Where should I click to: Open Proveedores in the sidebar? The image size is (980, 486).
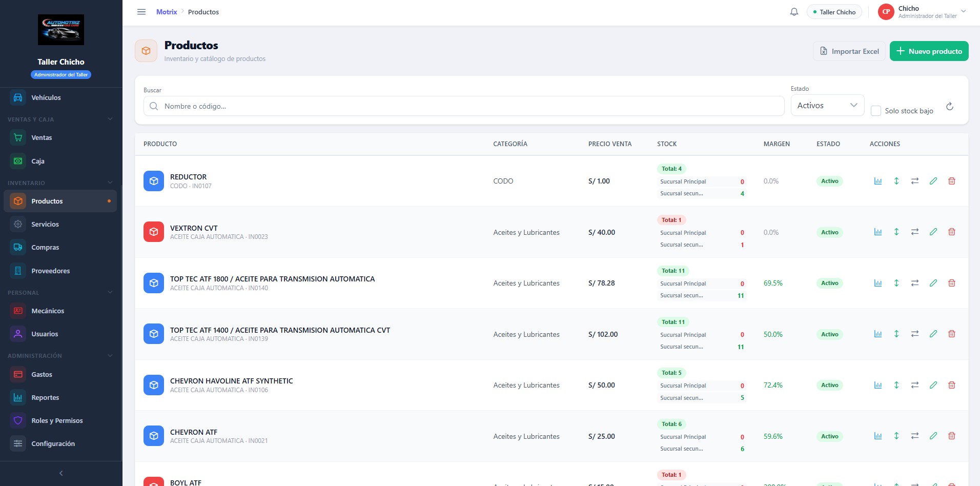pyautogui.click(x=60, y=271)
